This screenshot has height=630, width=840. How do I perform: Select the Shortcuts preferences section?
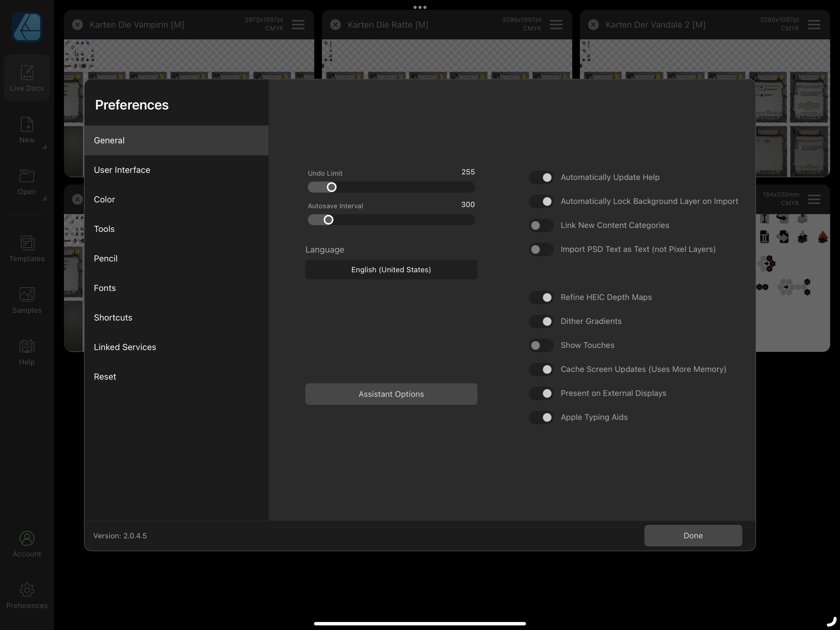pyautogui.click(x=113, y=318)
